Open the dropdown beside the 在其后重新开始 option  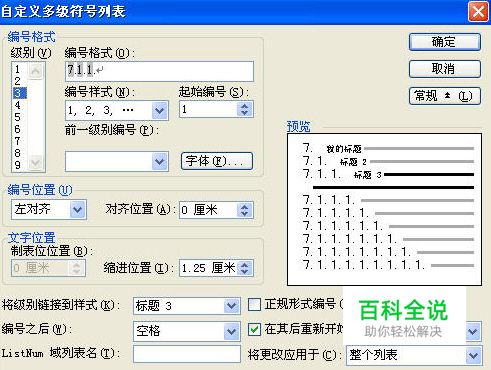tap(473, 331)
